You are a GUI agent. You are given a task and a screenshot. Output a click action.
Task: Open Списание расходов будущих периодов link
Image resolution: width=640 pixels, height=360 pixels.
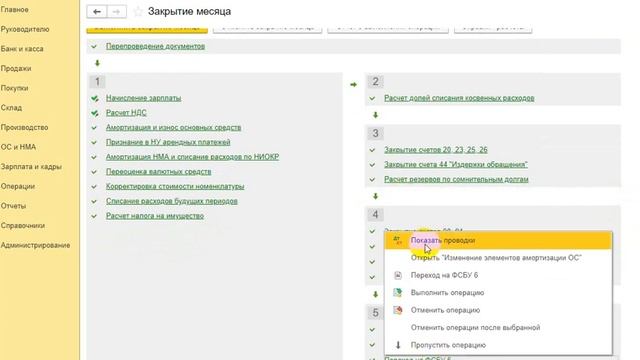point(172,201)
